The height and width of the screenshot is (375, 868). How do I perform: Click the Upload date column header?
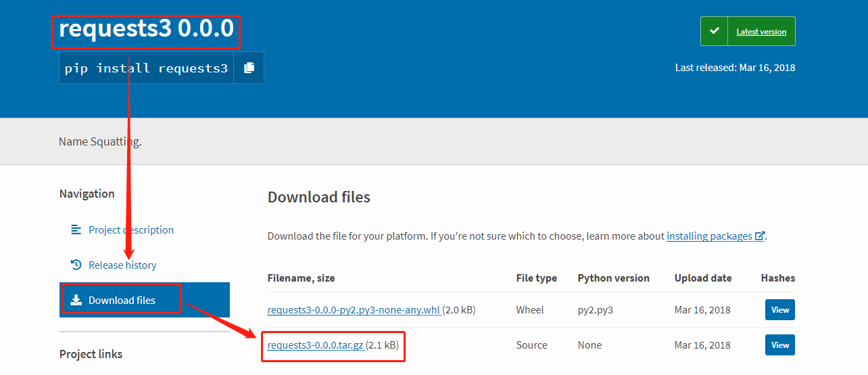702,278
